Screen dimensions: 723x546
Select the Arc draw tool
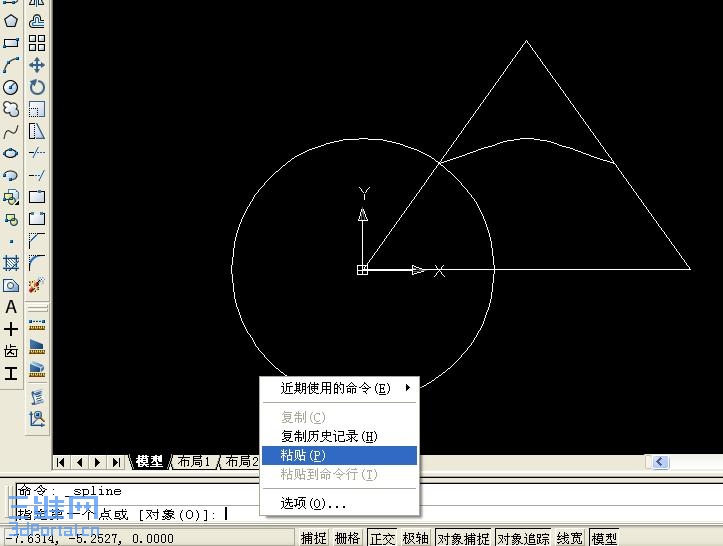(x=11, y=65)
